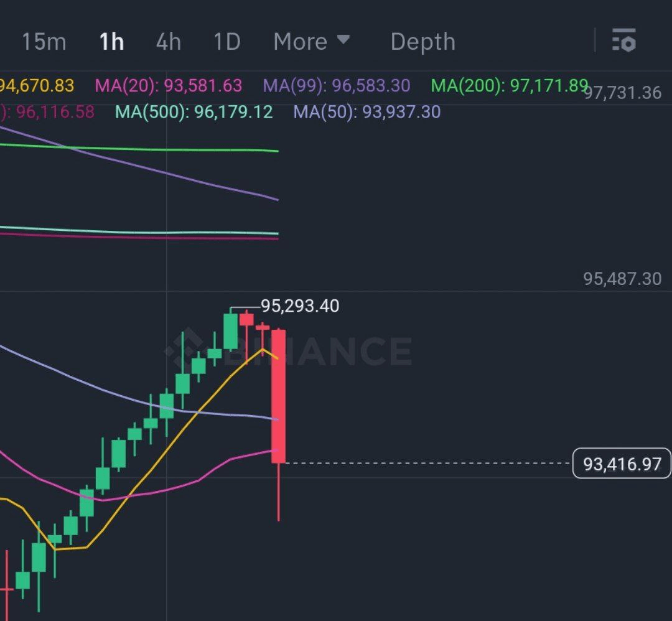The height and width of the screenshot is (621, 672).
Task: Switch to the 1h timeframe
Action: tap(111, 42)
